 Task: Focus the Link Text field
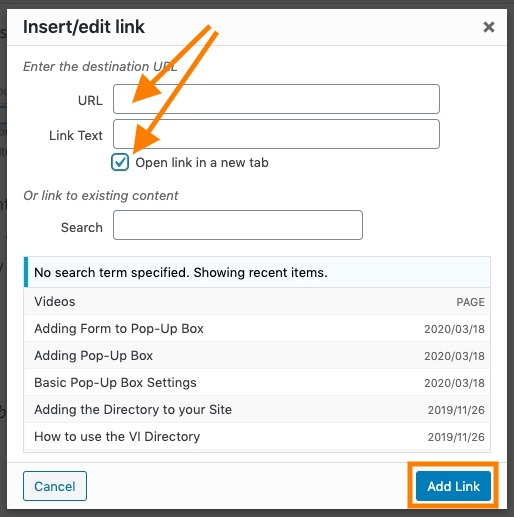[x=276, y=134]
